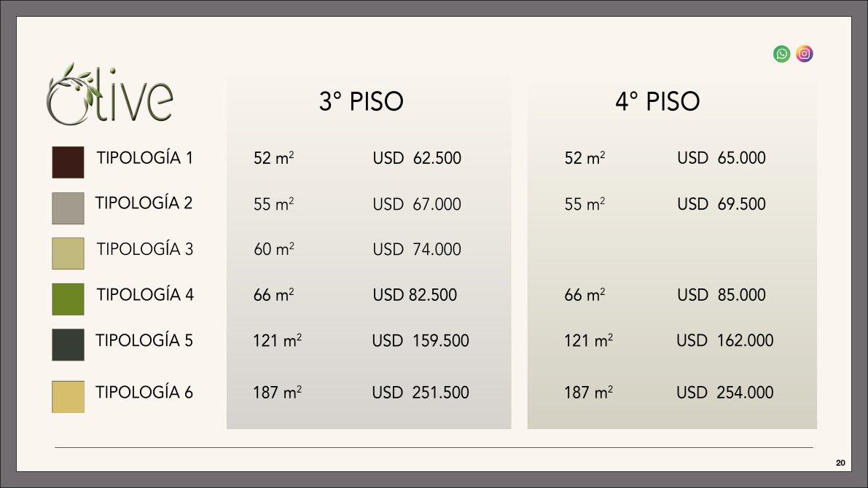Click the 3° PISO heading
Screen dimensions: 868x488
[361, 101]
